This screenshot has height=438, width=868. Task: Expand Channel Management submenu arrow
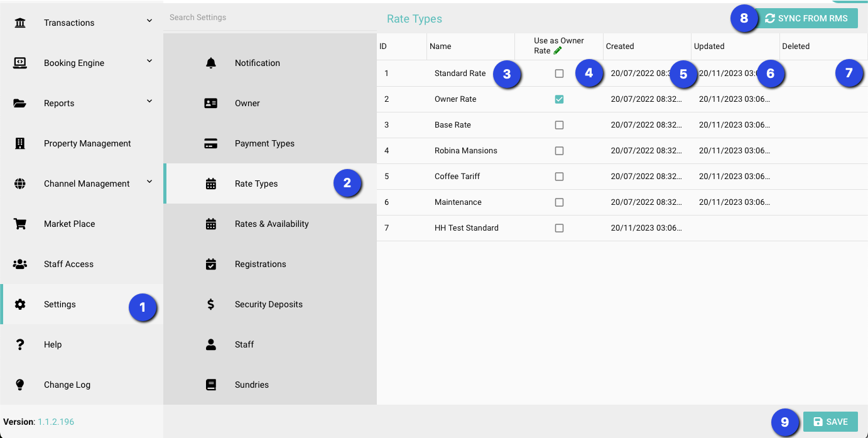[149, 182]
